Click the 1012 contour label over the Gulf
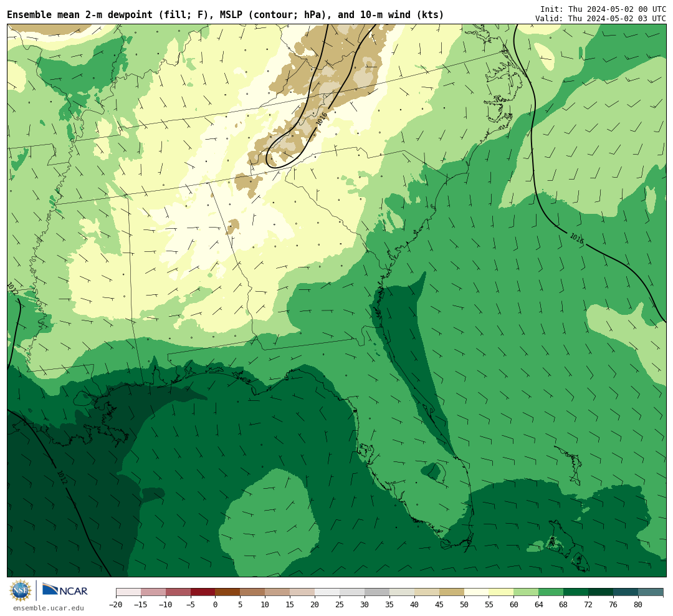Viewport: 673px width, 616px height. 62,477
